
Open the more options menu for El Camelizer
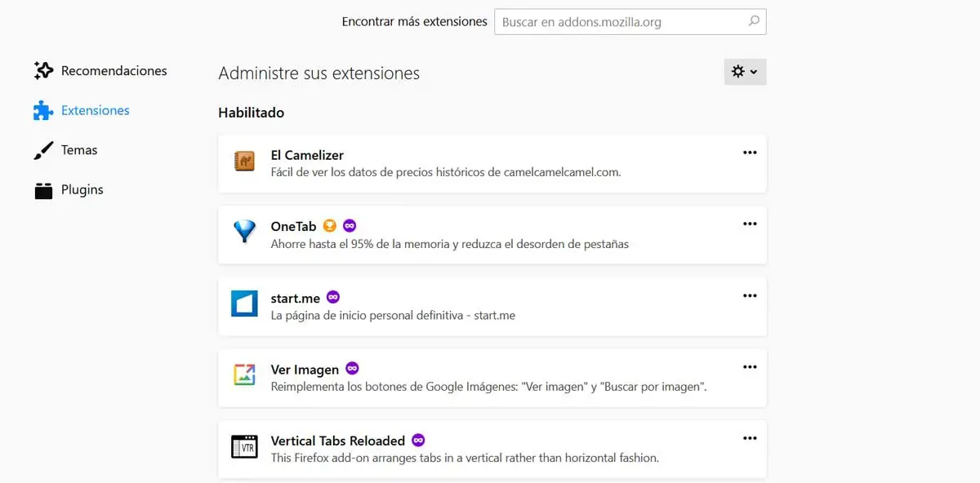(x=750, y=153)
